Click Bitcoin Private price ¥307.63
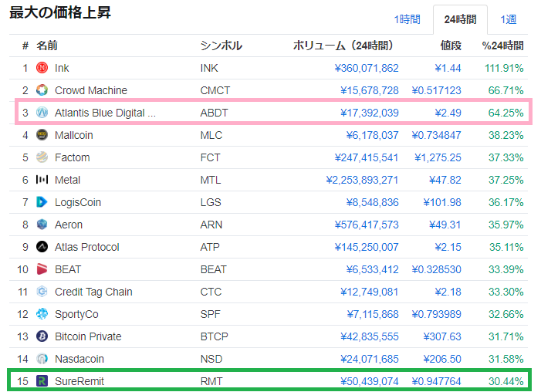541x392 pixels. coord(442,336)
